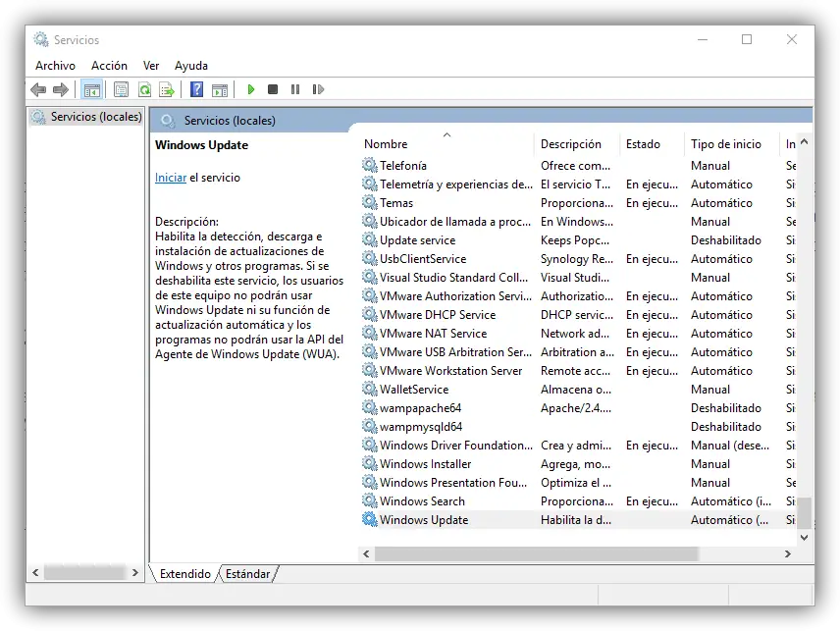840x631 pixels.
Task: Click the vertical scrollbar down arrow
Action: (804, 537)
